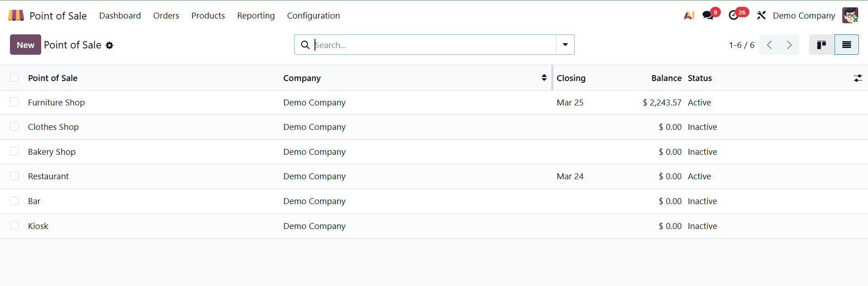Open the Bakery Shop record
Screen dimensions: 868x286
[52, 152]
